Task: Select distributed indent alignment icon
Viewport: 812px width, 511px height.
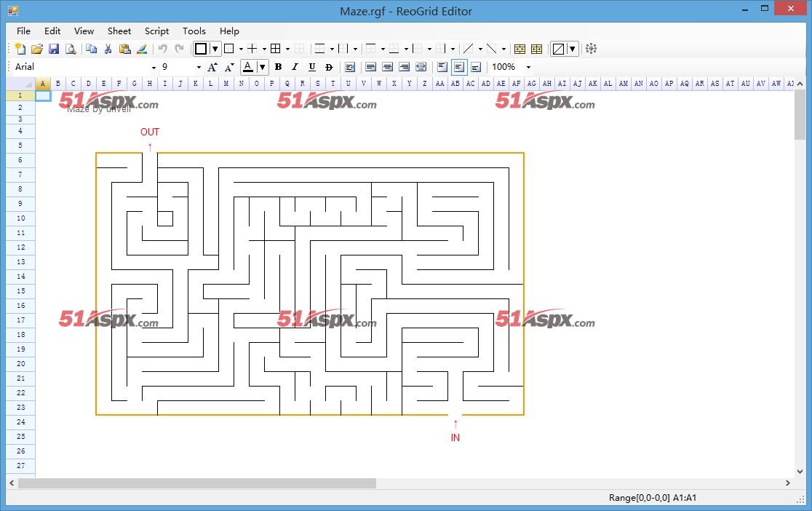Action: [x=421, y=67]
